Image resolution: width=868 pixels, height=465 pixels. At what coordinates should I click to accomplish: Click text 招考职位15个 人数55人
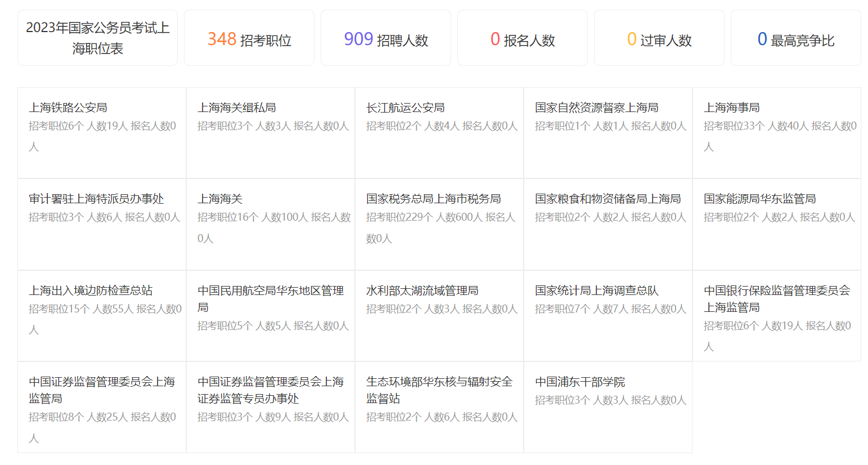pos(81,309)
